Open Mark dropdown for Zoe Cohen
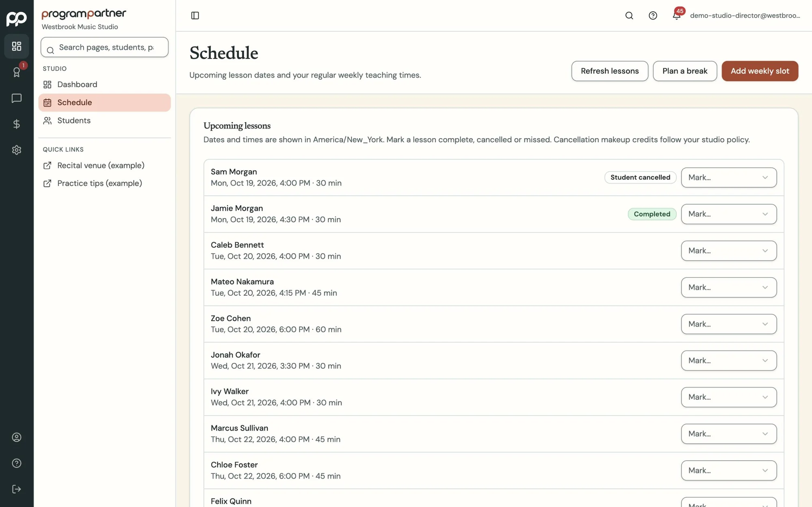Screen dimensions: 812x507 pos(729,324)
